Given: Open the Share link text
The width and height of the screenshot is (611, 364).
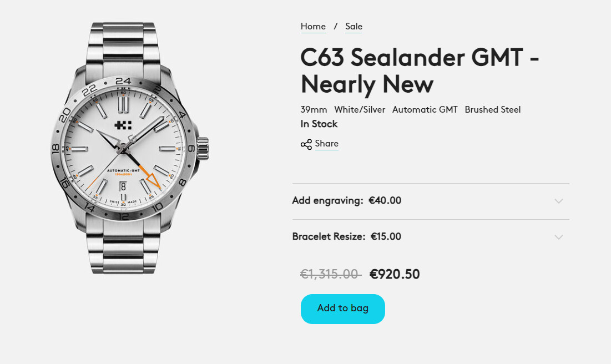Looking at the screenshot, I should pyautogui.click(x=326, y=143).
